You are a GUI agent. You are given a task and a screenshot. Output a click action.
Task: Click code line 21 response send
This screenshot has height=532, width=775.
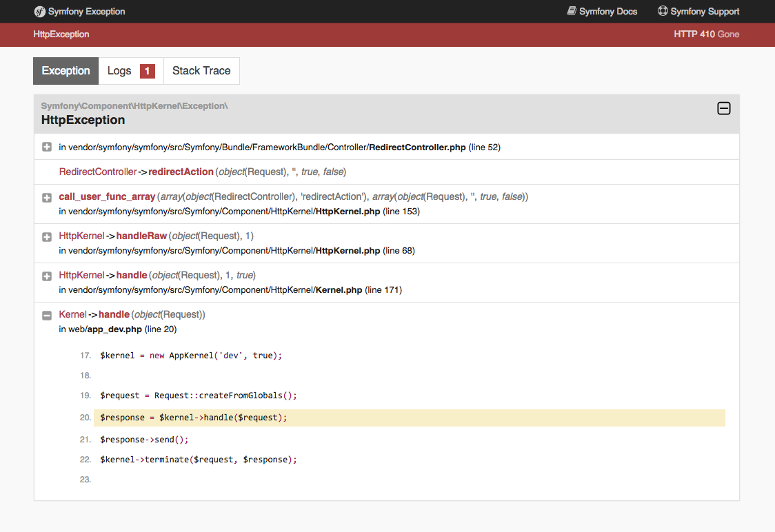click(144, 440)
